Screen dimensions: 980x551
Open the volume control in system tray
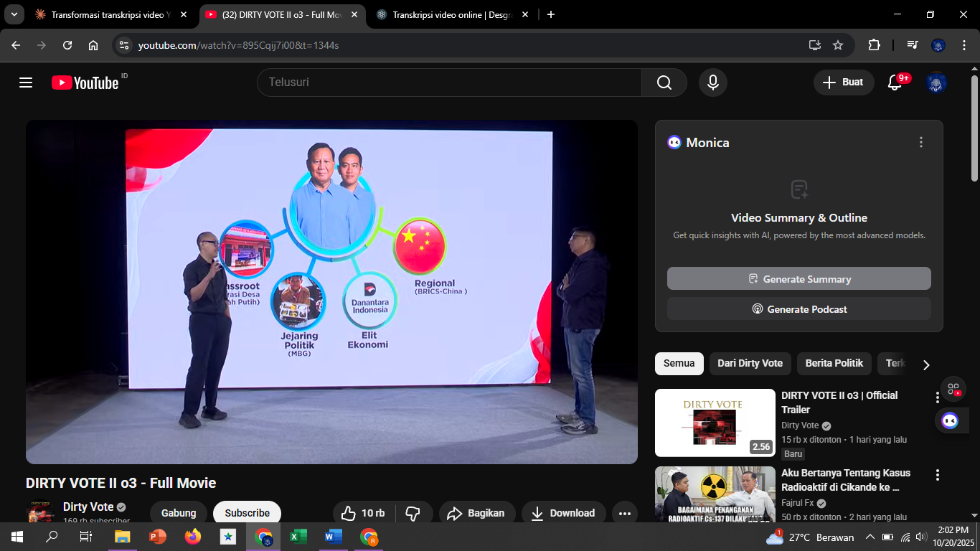(x=920, y=537)
